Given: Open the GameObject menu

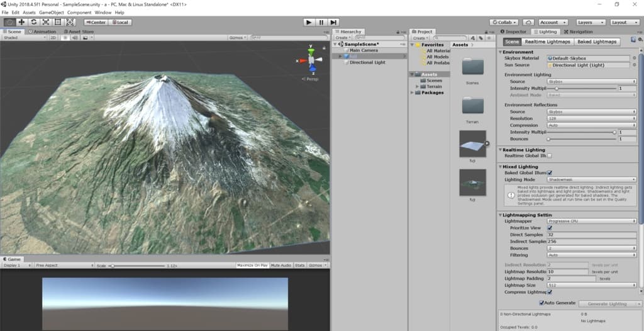Looking at the screenshot, I should pyautogui.click(x=51, y=12).
